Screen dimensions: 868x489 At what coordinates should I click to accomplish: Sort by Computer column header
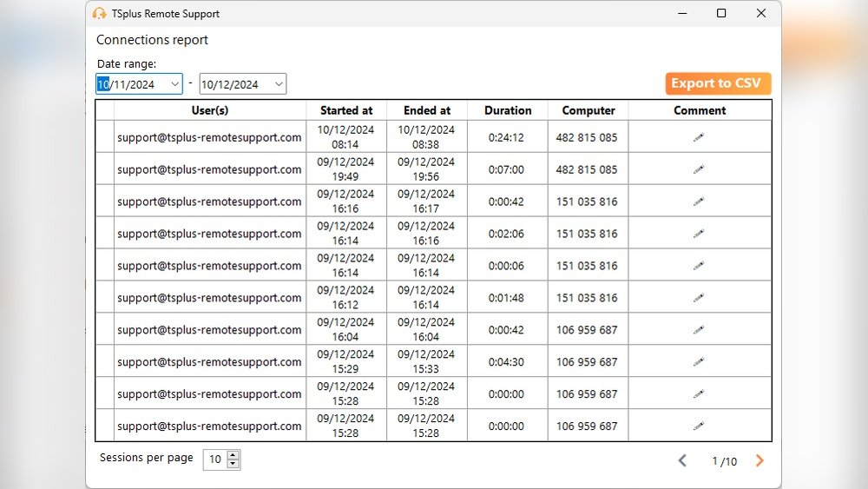click(x=588, y=110)
